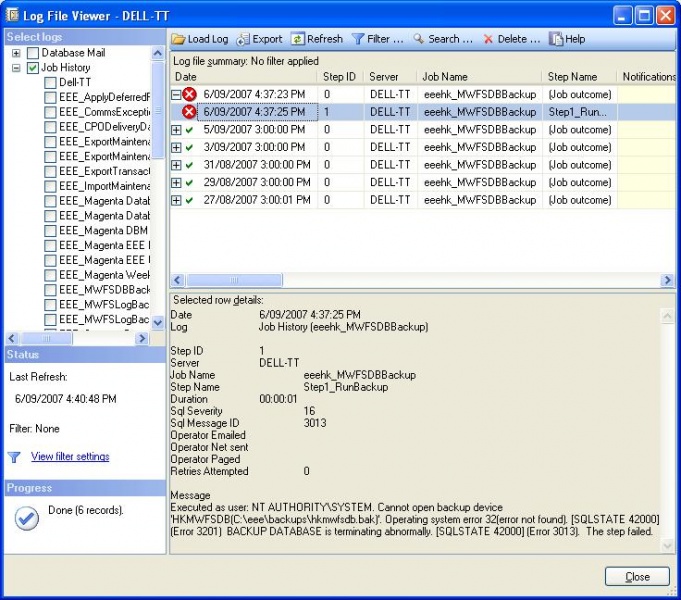
Task: Click the 6/09/2007 4:40:48 PM refresh time
Action: pyautogui.click(x=66, y=399)
